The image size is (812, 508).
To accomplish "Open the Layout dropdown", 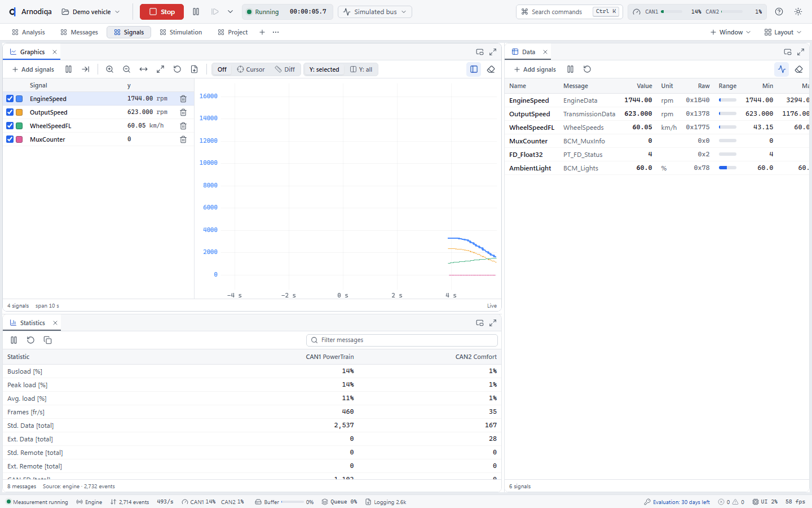I will pos(783,32).
